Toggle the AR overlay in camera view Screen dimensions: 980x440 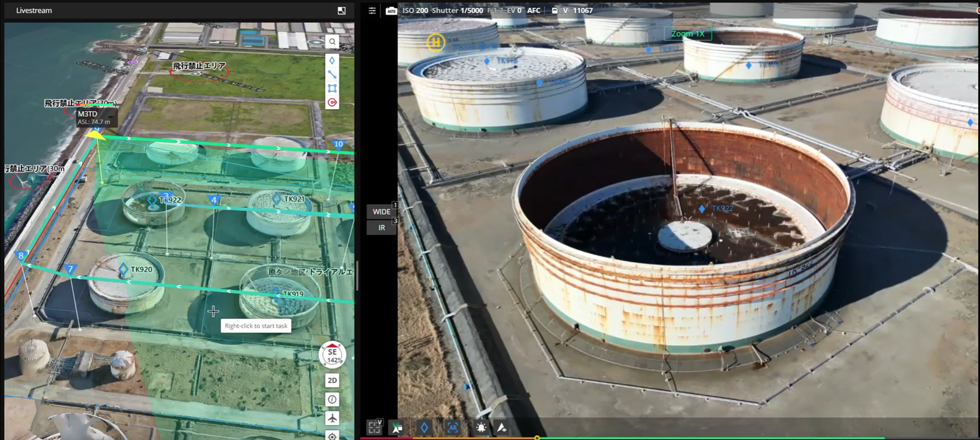point(452,427)
